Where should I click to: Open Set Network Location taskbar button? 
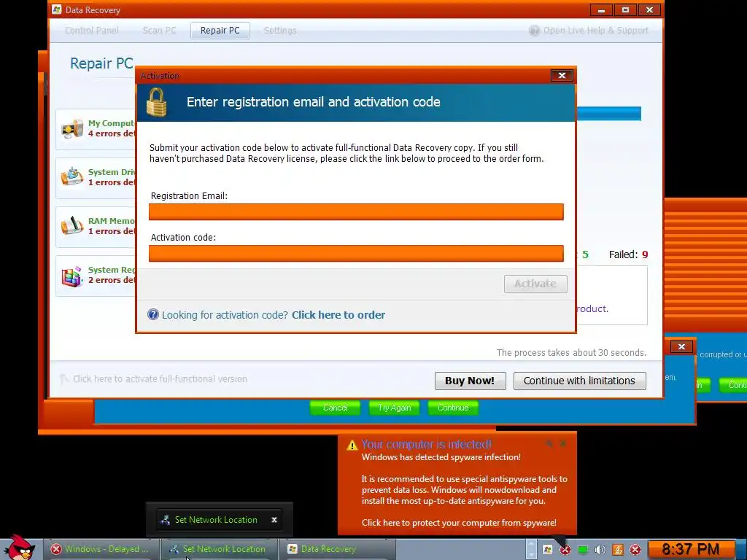pyautogui.click(x=219, y=549)
